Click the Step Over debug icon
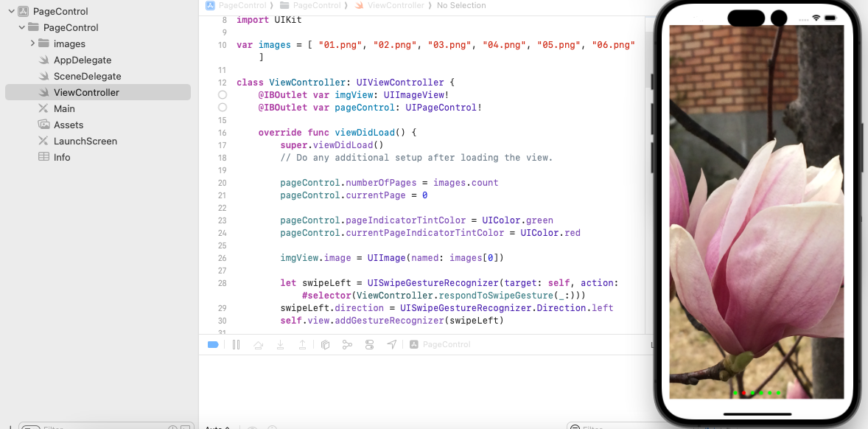868x429 pixels. pos(258,345)
